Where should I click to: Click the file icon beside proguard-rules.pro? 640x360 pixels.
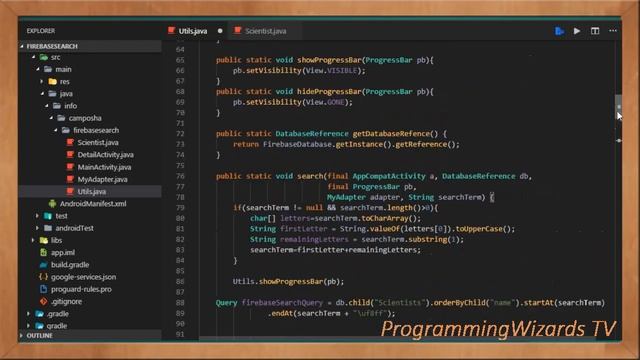(x=43, y=289)
